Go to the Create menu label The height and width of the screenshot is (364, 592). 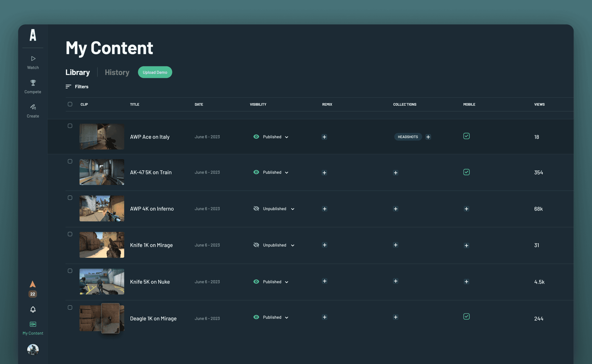(x=33, y=116)
